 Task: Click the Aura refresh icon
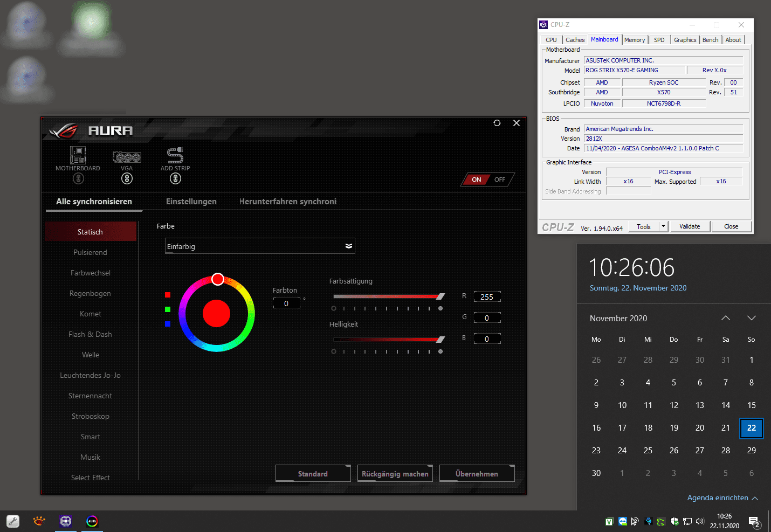497,123
